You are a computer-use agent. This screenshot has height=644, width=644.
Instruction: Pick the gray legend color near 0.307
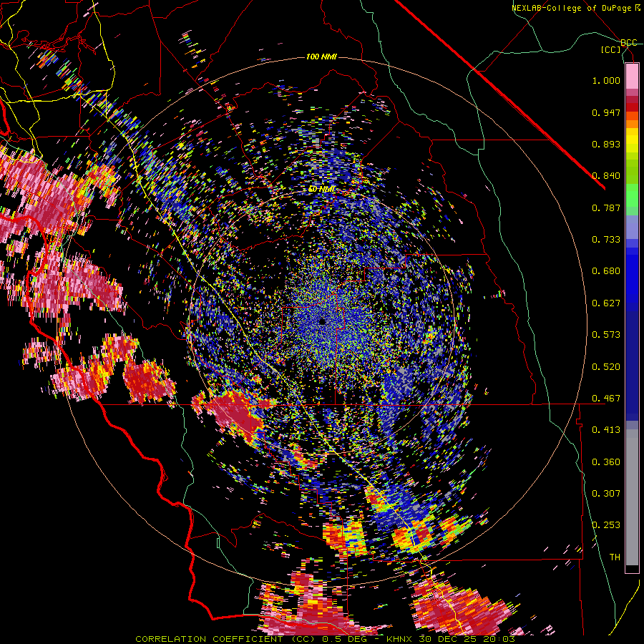[x=632, y=494]
